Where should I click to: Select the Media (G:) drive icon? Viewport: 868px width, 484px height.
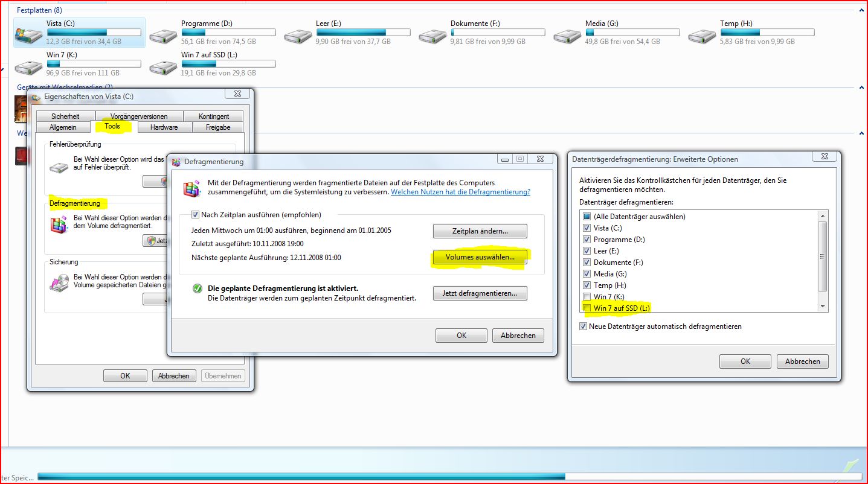(567, 35)
